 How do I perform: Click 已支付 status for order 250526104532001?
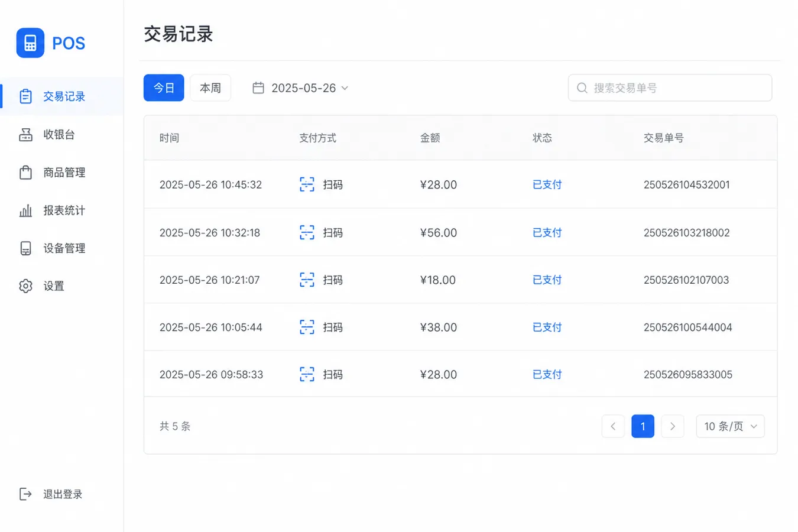click(x=547, y=184)
